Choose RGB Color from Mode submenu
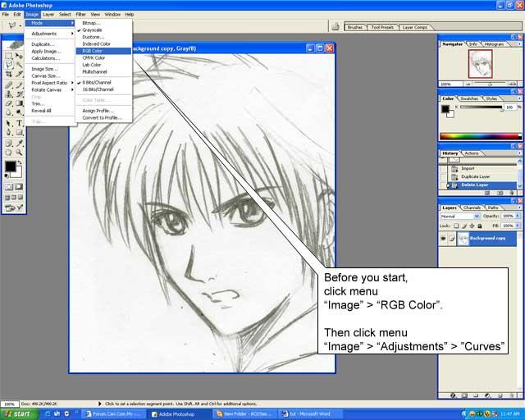 point(103,51)
